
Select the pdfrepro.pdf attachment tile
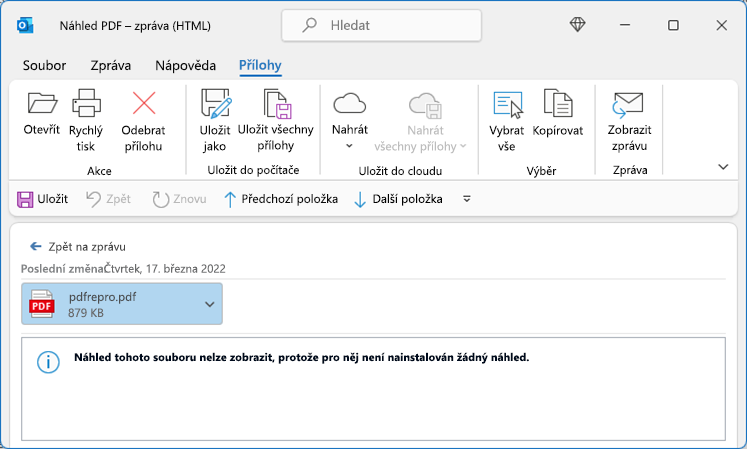(x=122, y=304)
